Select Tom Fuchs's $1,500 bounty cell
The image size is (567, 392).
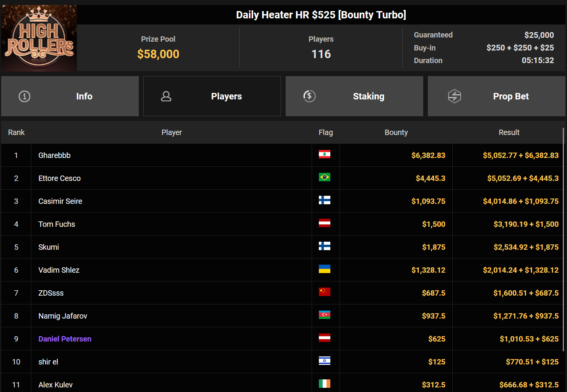click(434, 224)
